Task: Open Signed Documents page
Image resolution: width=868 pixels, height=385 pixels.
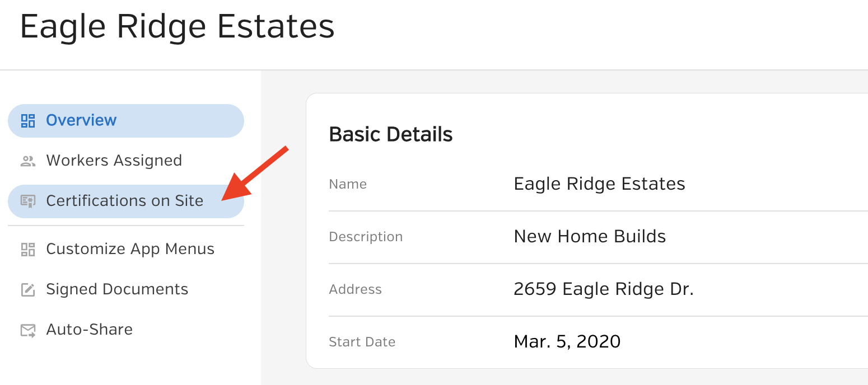Action: coord(126,289)
